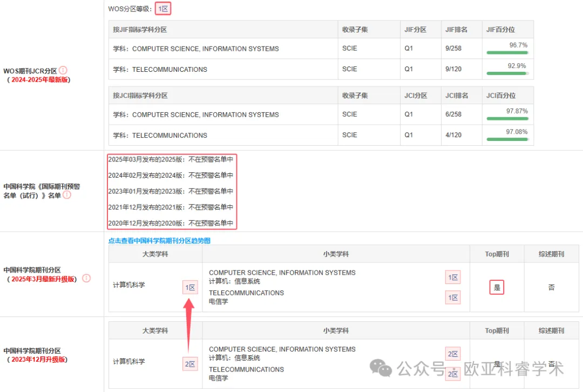Open the 点击查看中国科学院期刊分区趋势图 link
The image size is (583, 392).
(x=159, y=241)
